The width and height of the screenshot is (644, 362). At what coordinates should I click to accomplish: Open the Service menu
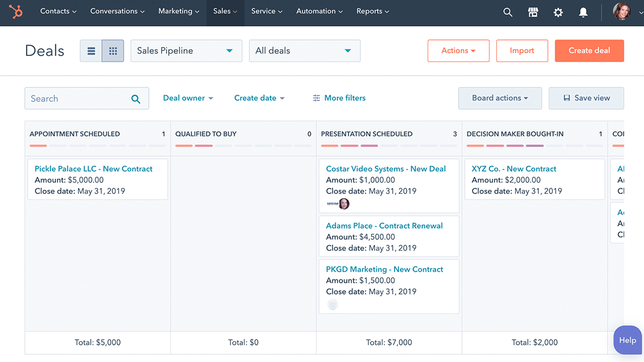click(267, 12)
